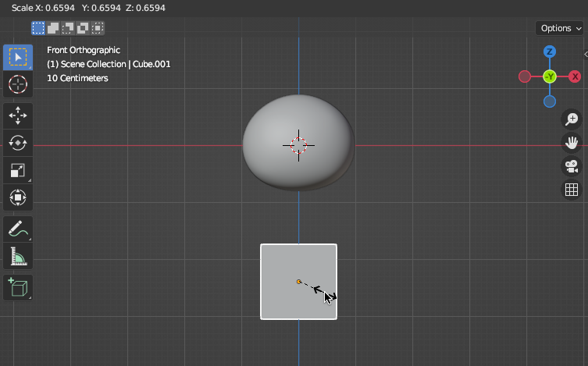588x366 pixels.
Task: Click the Z axis on the navigation gizmo
Action: [550, 52]
